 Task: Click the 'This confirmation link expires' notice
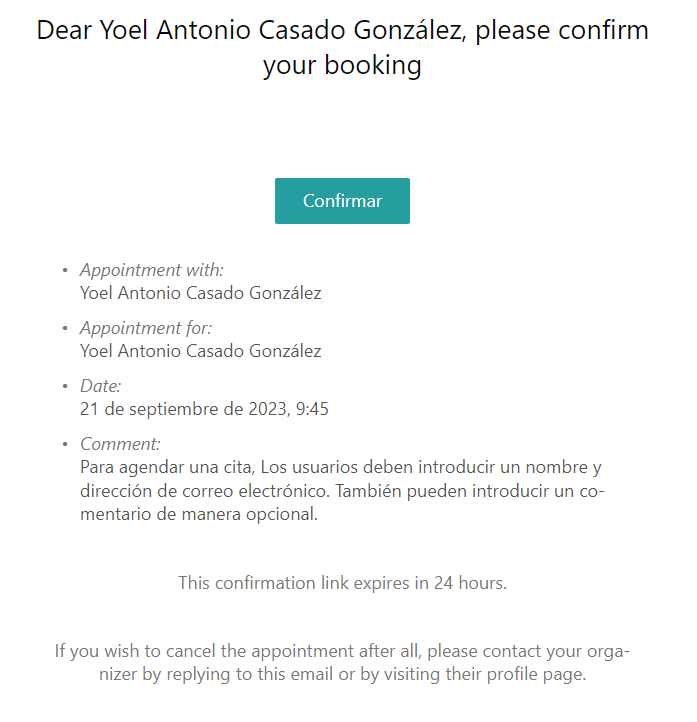[x=342, y=583]
